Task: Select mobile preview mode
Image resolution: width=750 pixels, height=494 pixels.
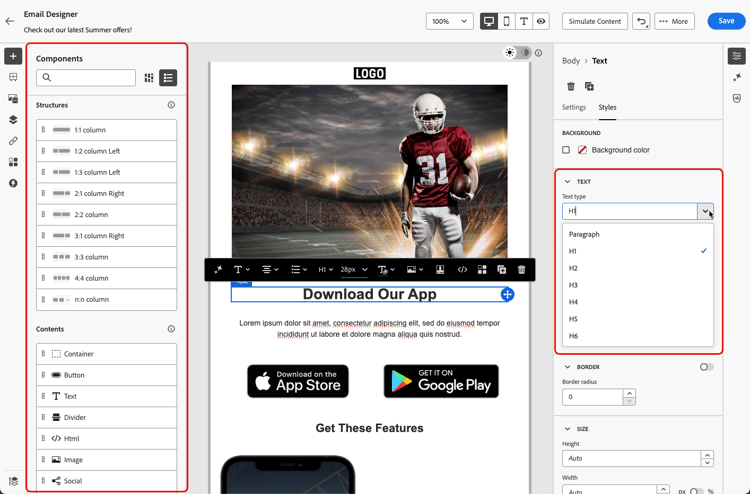Action: pos(507,21)
